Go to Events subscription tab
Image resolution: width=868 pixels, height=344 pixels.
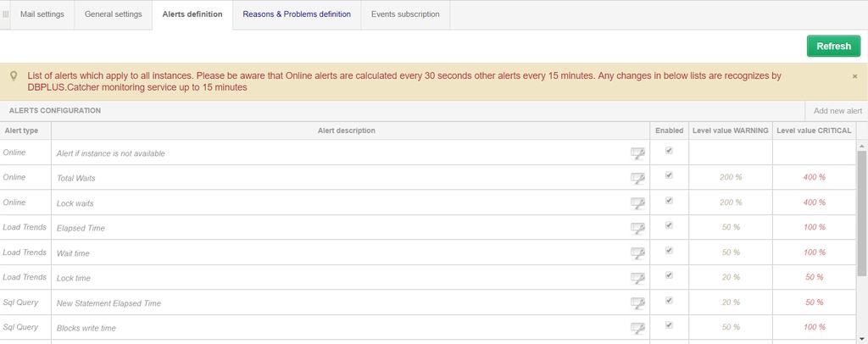tap(405, 14)
